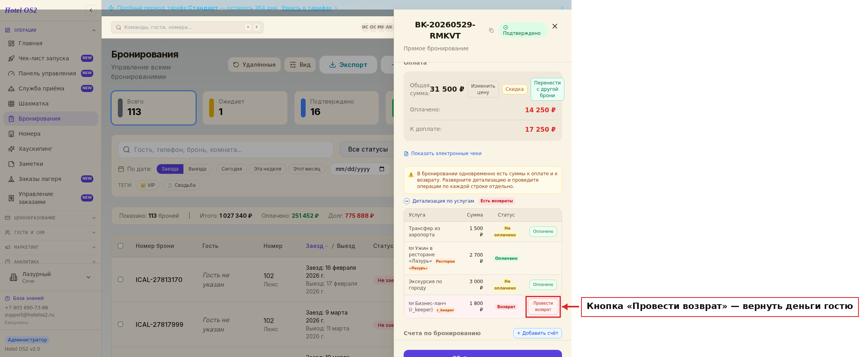The height and width of the screenshot is (357, 868).
Task: Click the mm/dd/yyyy date input
Action: (x=360, y=169)
